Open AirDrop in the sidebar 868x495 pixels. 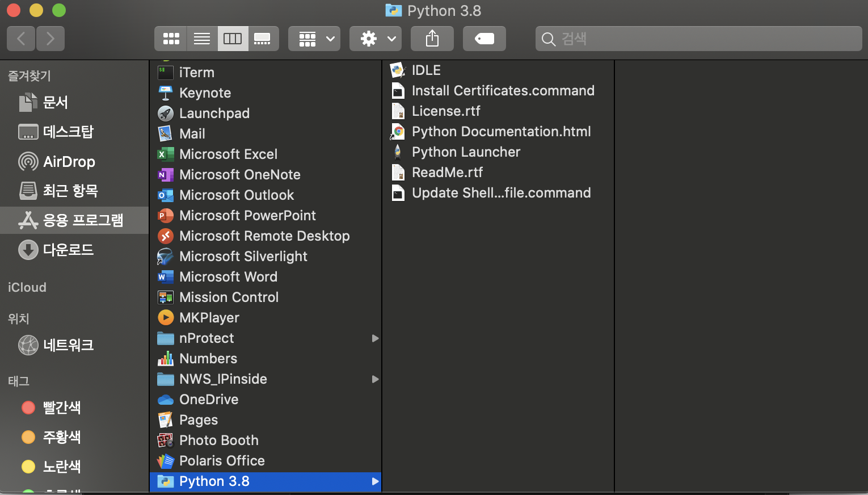click(74, 161)
